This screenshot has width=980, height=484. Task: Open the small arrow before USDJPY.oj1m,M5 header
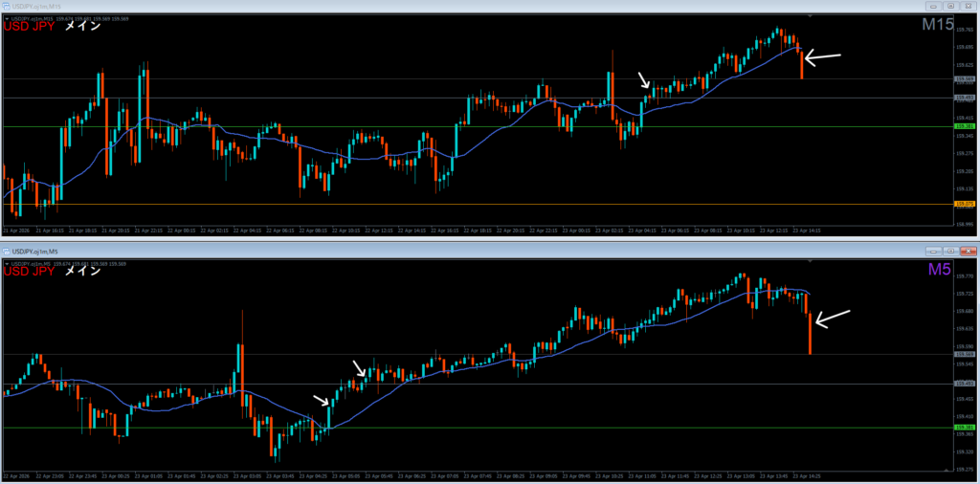(7, 264)
